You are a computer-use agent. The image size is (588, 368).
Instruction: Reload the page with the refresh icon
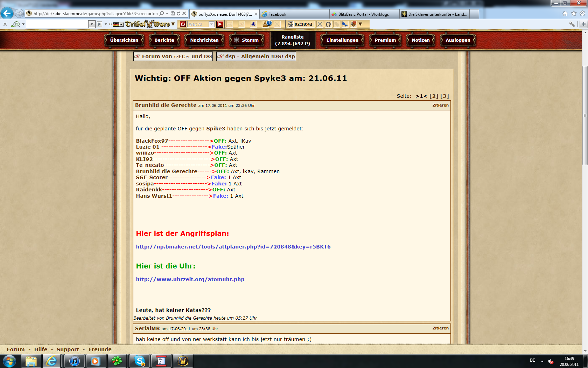tap(178, 14)
